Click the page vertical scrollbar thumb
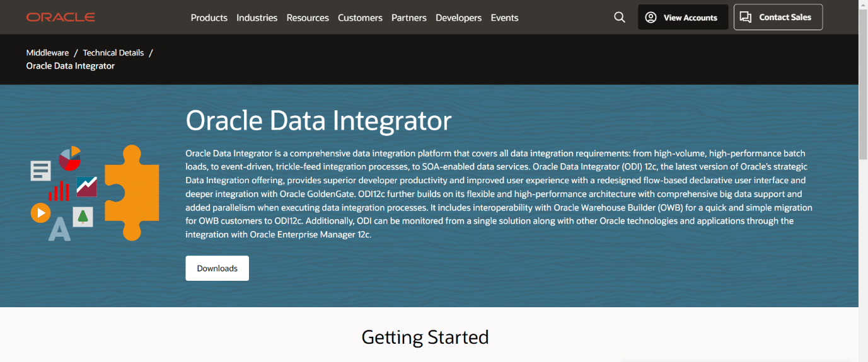This screenshot has width=868, height=362. click(863, 84)
